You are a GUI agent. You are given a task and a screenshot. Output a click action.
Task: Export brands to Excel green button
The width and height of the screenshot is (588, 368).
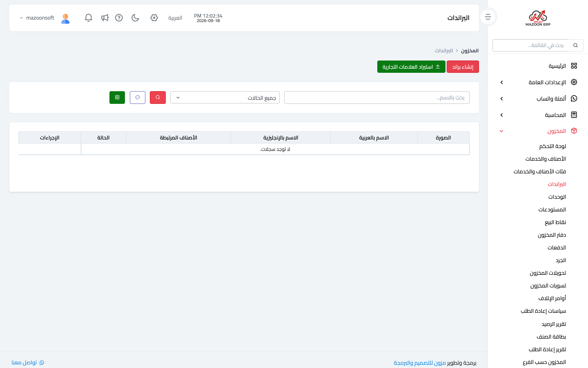[x=117, y=97]
